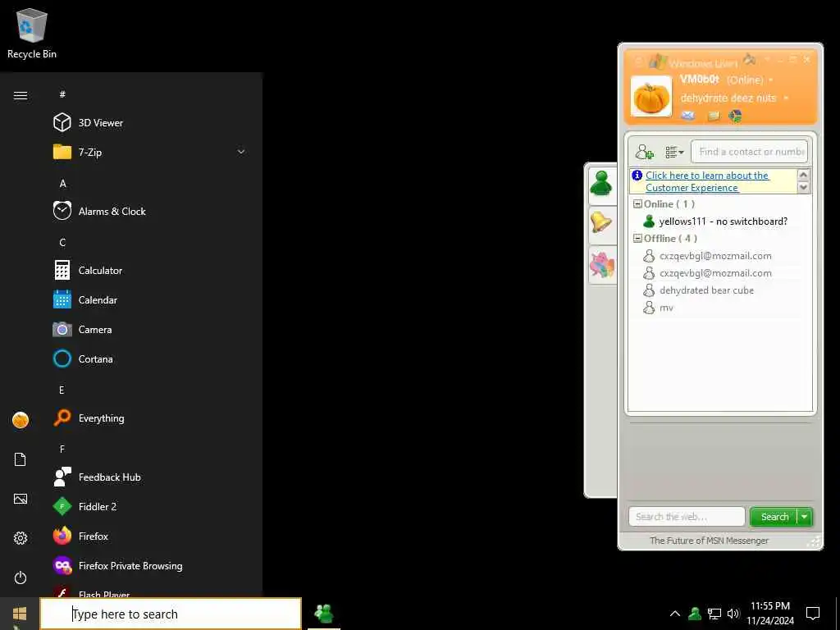Expand the Start menu hamburger button
Image resolution: width=840 pixels, height=630 pixels.
(x=21, y=95)
